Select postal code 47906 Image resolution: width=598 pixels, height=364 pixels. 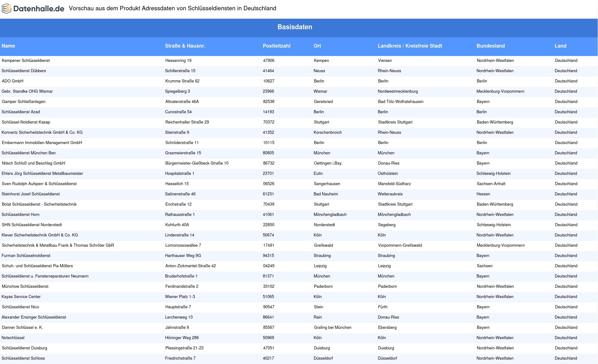(x=269, y=61)
